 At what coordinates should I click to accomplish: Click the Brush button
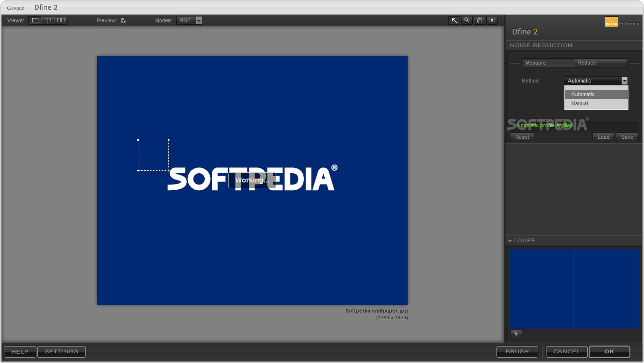[517, 352]
